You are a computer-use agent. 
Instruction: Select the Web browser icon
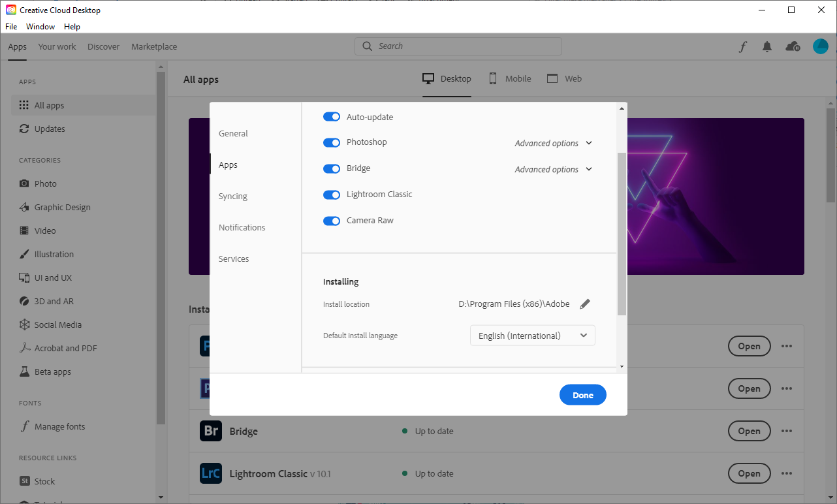point(552,78)
